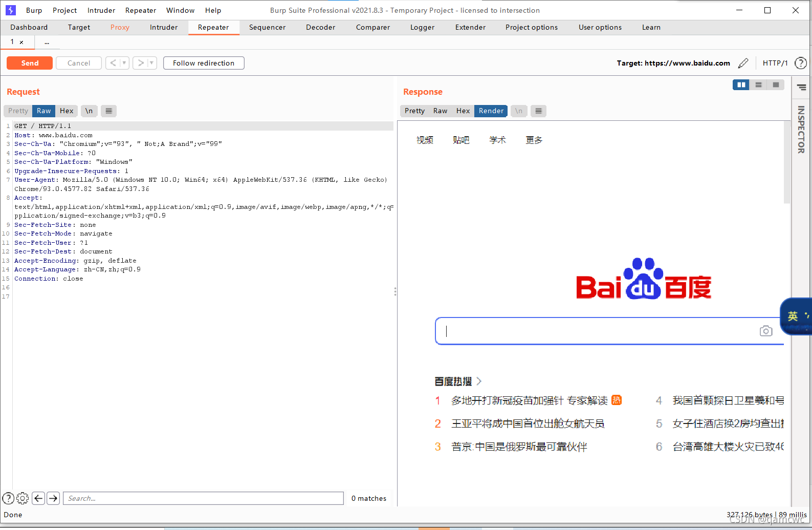Click the orange Send button

click(30, 63)
